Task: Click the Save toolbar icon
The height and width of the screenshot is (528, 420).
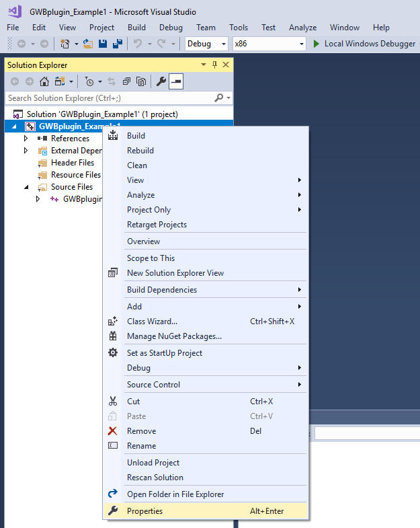Action: point(103,44)
